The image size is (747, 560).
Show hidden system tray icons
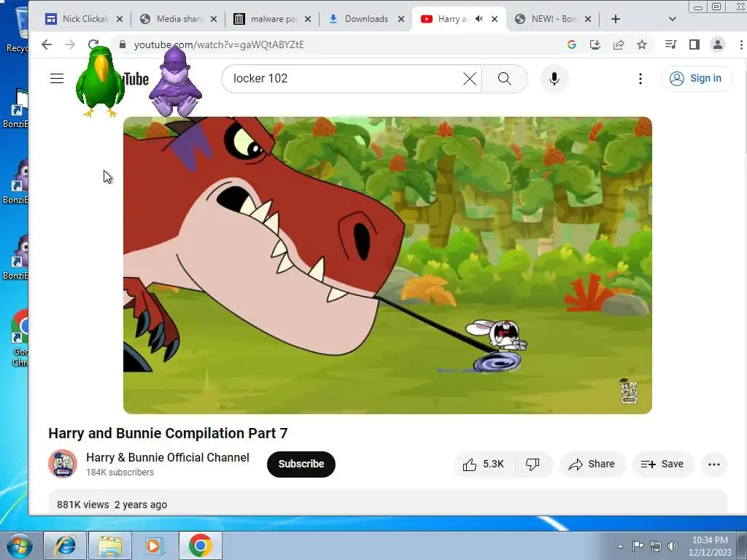[x=620, y=546]
